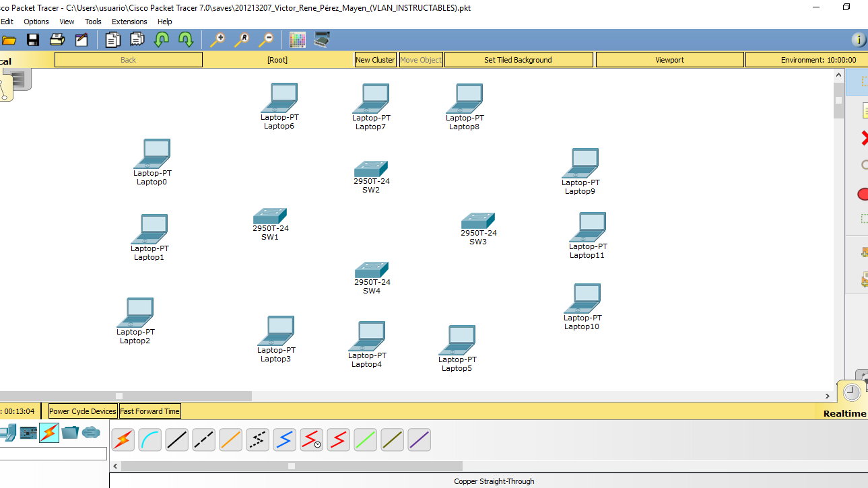Select Copy from the main toolbar
This screenshot has width=868, height=488.
tap(112, 40)
